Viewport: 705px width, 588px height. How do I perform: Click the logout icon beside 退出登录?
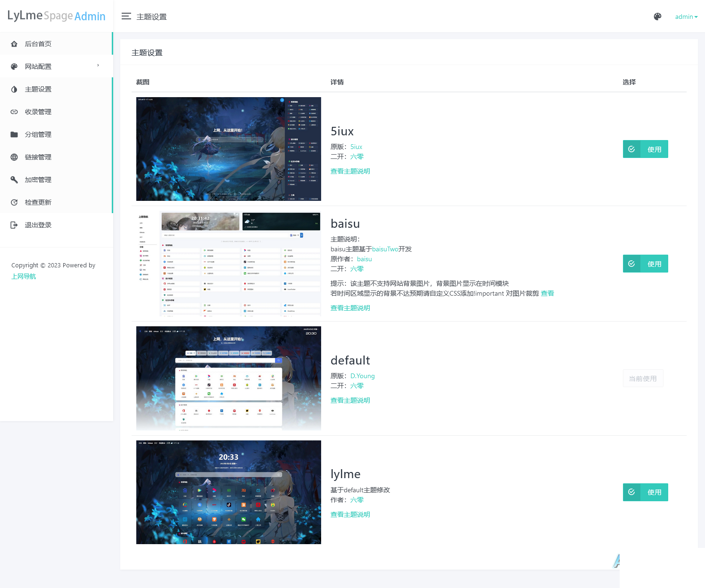pos(14,225)
